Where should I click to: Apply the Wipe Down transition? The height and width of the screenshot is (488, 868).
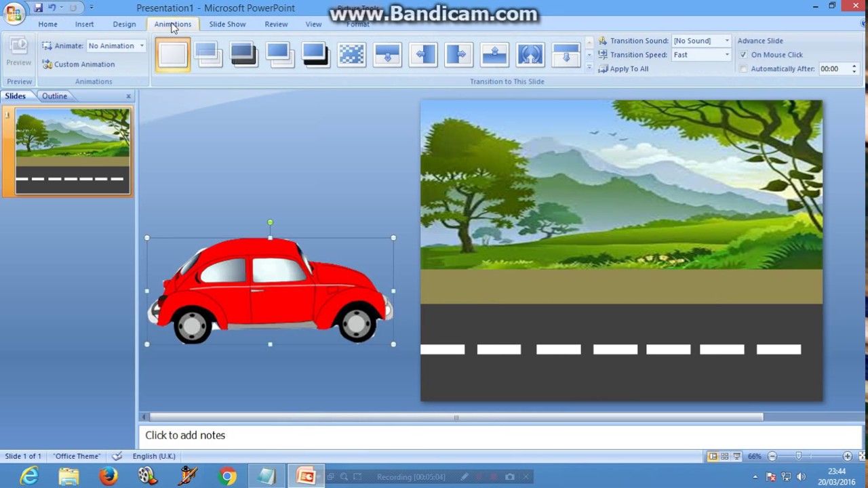(x=387, y=54)
